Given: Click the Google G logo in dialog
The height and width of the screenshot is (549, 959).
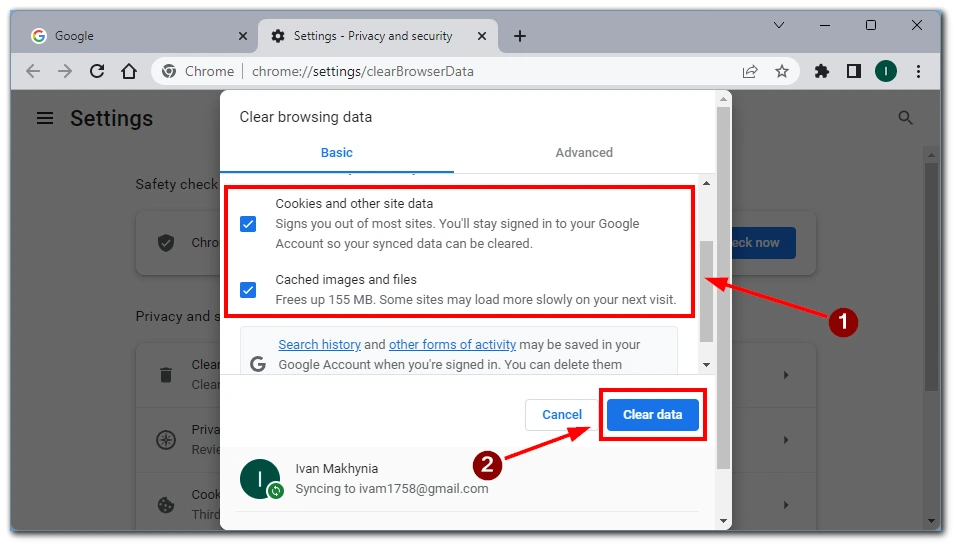Looking at the screenshot, I should [258, 364].
